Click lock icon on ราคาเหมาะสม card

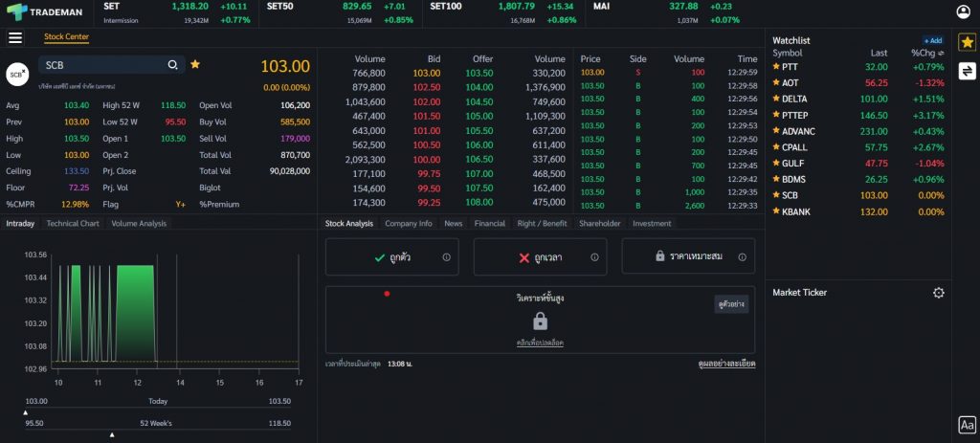(659, 256)
